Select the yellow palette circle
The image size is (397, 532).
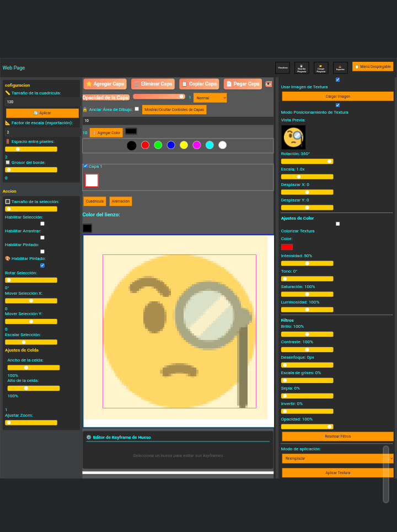coord(184,145)
